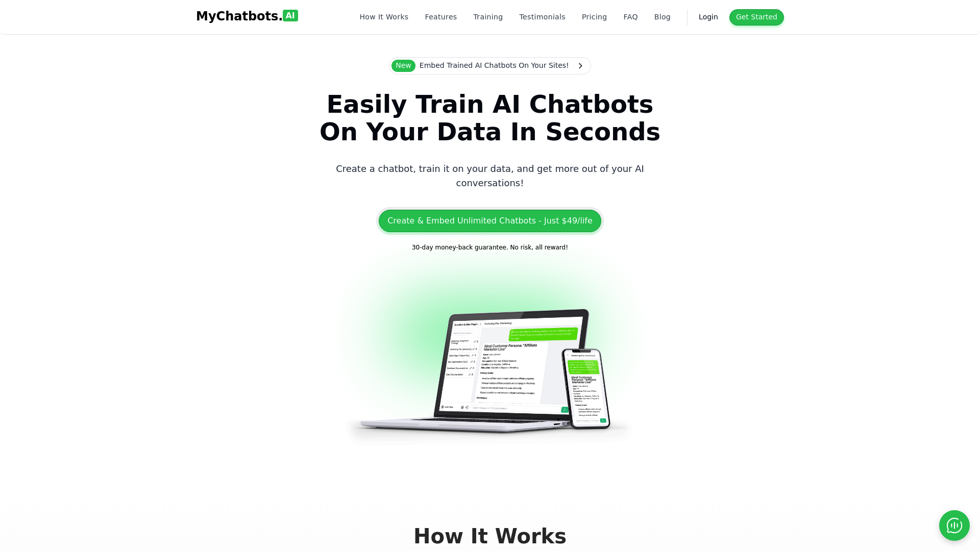Click the chevron arrow on New banner
Screen dimensions: 980x551
[580, 65]
